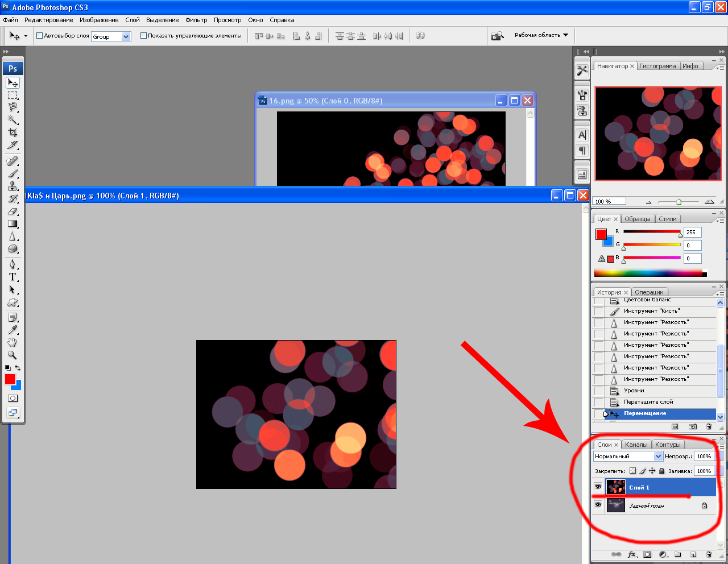Select the Crop tool

pos(13,132)
